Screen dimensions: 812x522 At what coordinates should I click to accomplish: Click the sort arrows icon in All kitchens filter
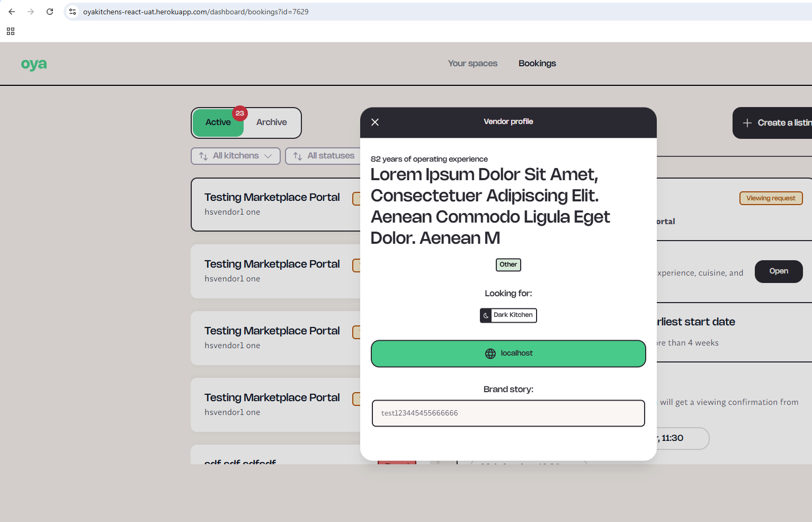(x=203, y=155)
